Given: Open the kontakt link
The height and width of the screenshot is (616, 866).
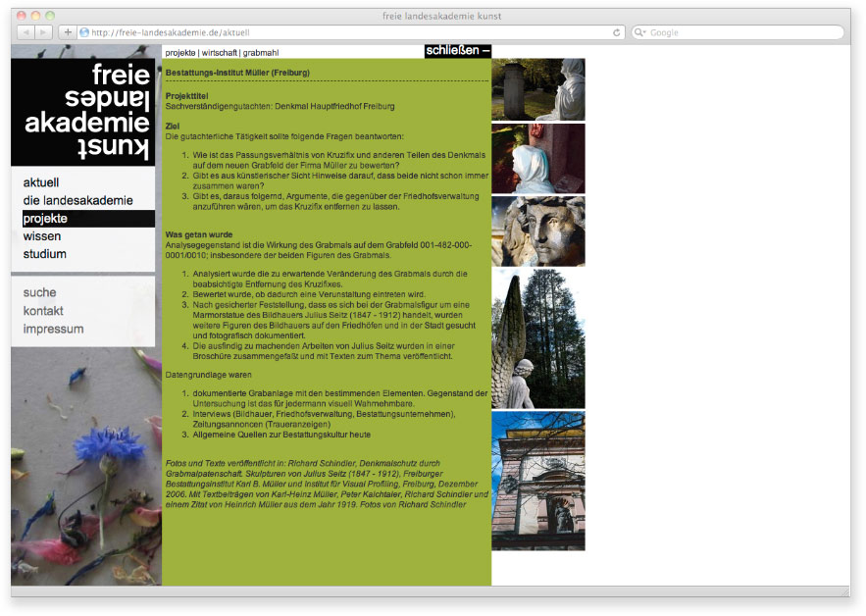Looking at the screenshot, I should coord(43,311).
